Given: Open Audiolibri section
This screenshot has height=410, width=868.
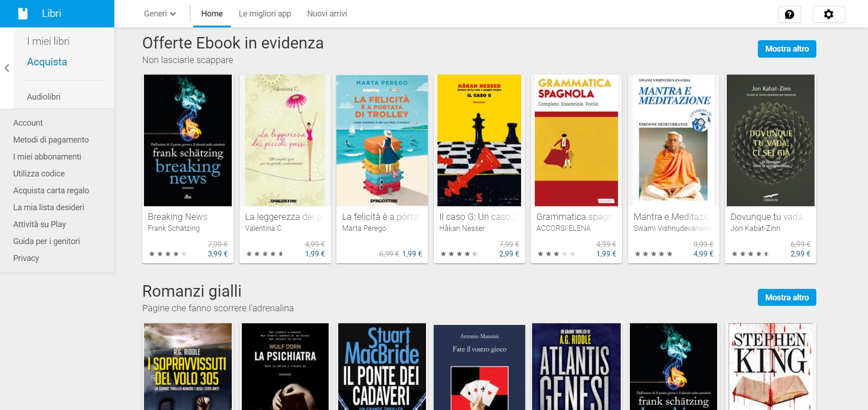Looking at the screenshot, I should pos(43,96).
